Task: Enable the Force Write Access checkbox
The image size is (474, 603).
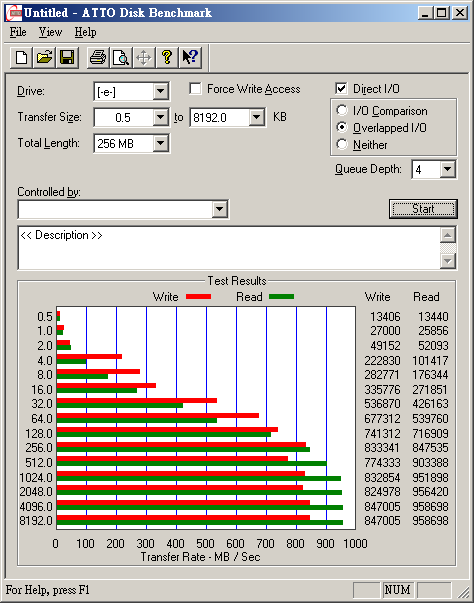Action: tap(195, 88)
